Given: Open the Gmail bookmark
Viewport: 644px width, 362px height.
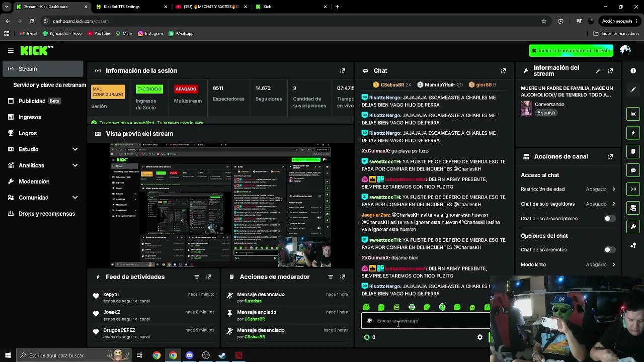Looking at the screenshot, I should [28, 34].
